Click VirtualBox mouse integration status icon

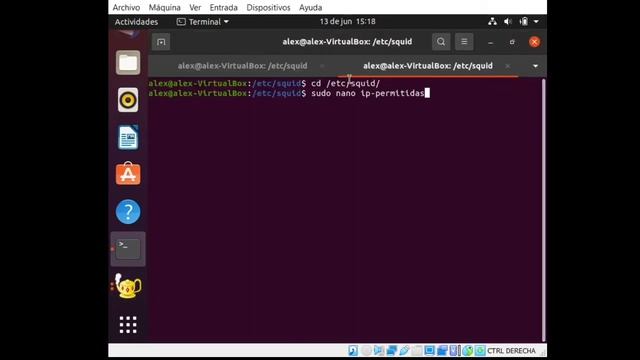(x=468, y=351)
